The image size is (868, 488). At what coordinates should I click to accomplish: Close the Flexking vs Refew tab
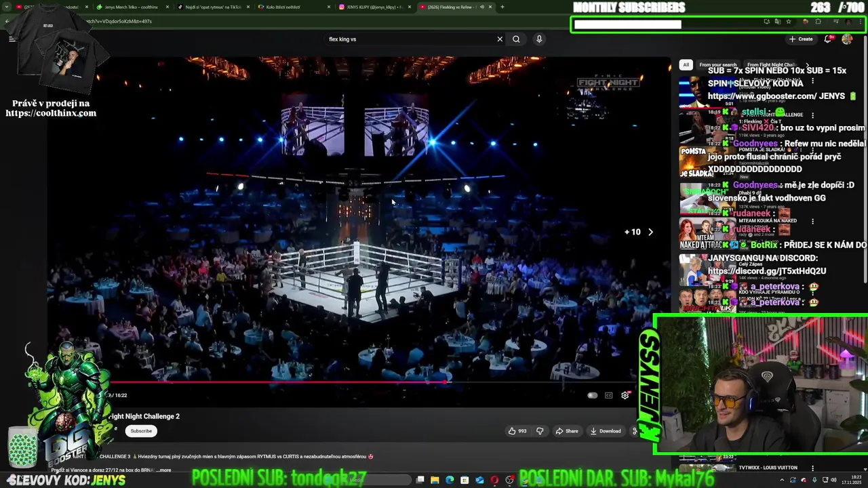[490, 7]
